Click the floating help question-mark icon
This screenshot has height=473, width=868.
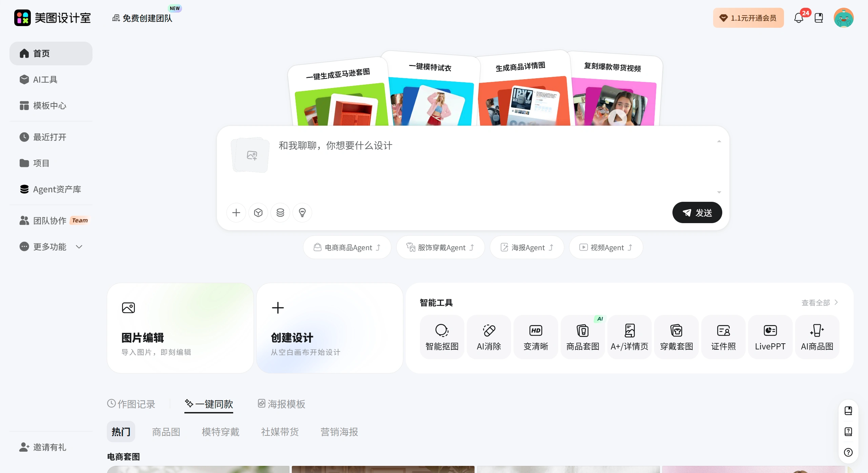coord(848,452)
